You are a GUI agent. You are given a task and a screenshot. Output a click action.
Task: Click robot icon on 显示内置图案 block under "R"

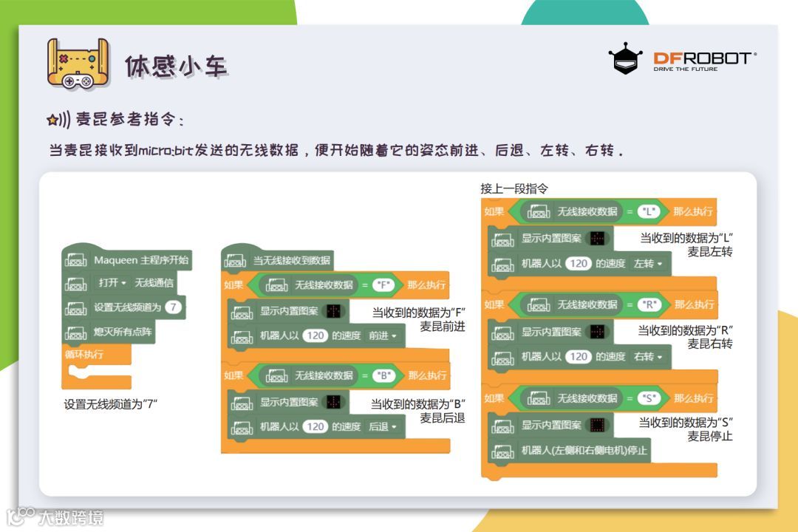coord(503,332)
